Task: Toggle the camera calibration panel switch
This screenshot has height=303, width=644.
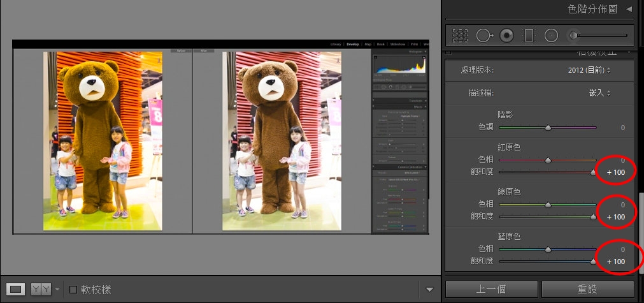Action: coord(448,54)
